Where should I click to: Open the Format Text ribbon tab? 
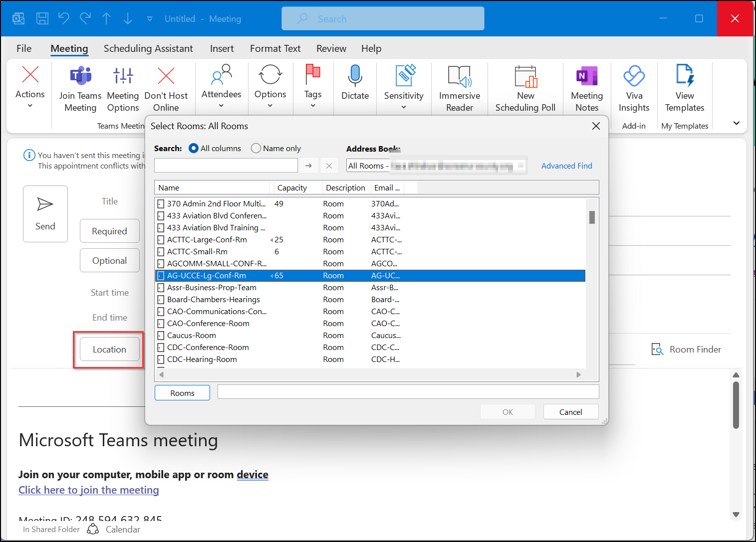point(275,48)
